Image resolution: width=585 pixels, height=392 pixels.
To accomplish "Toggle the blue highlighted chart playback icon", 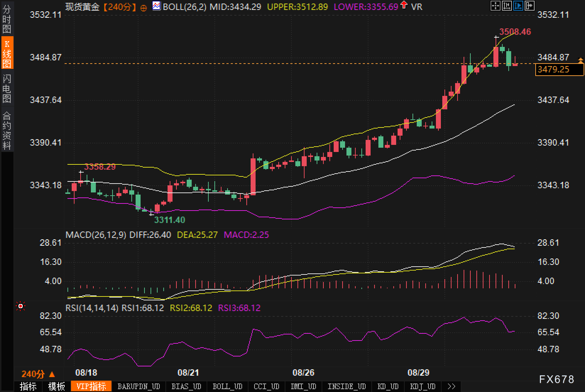I will (x=518, y=6).
